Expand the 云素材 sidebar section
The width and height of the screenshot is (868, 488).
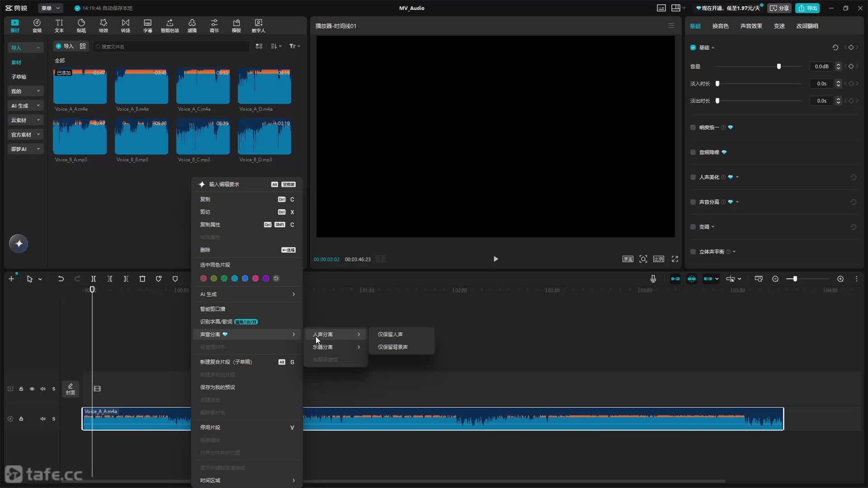click(x=25, y=120)
